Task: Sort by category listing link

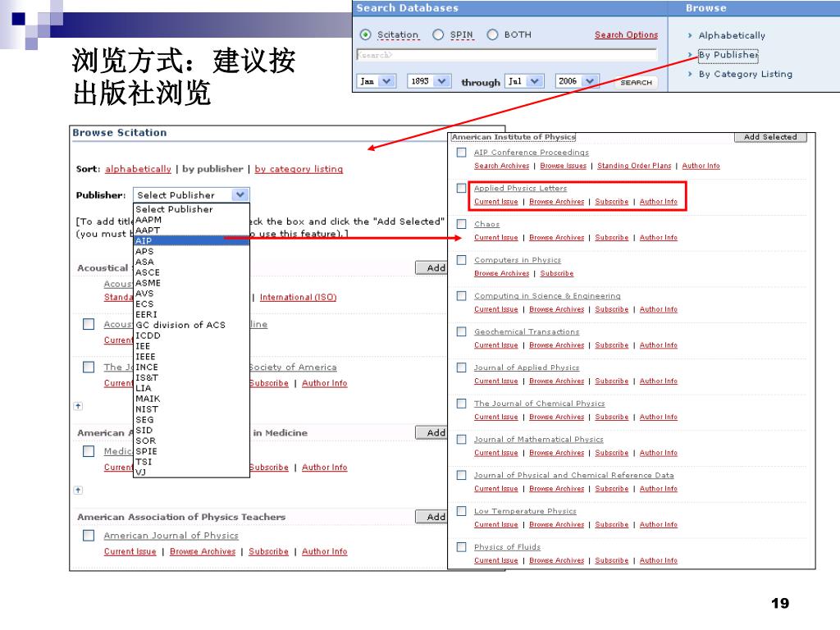Action: [299, 169]
